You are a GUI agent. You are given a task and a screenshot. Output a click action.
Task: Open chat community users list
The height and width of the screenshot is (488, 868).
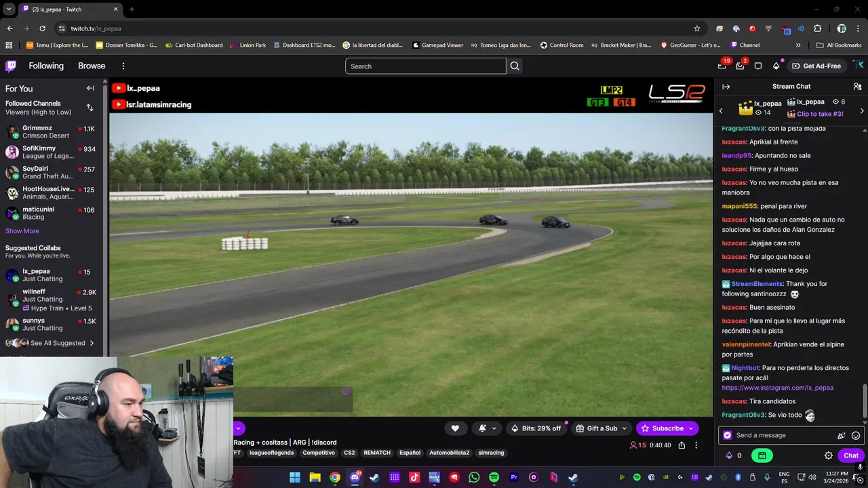pos(857,87)
